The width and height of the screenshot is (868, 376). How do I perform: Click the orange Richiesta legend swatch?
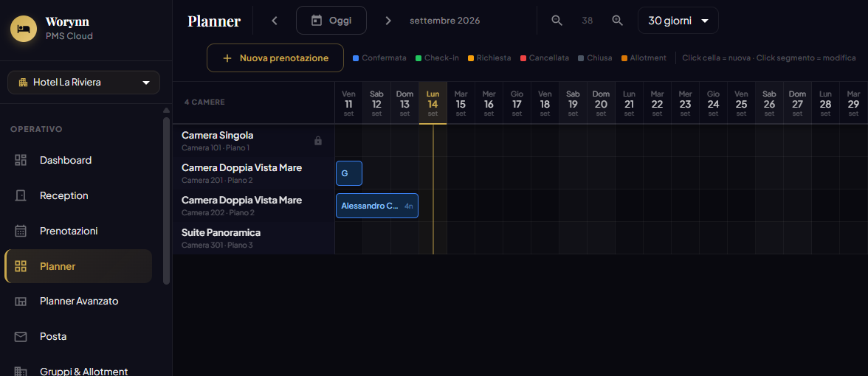(471, 58)
